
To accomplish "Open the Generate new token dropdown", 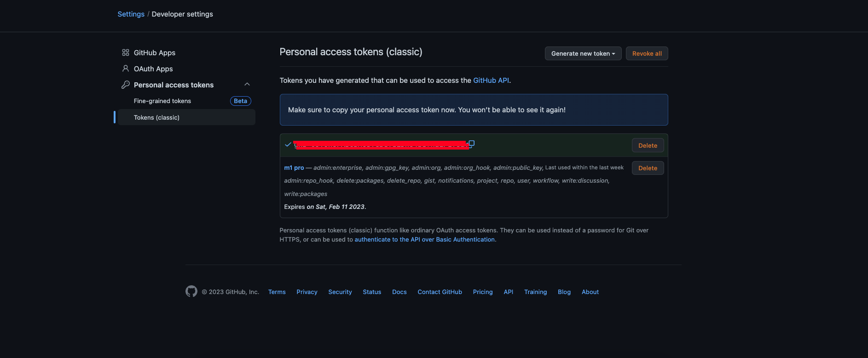I will click(x=583, y=53).
